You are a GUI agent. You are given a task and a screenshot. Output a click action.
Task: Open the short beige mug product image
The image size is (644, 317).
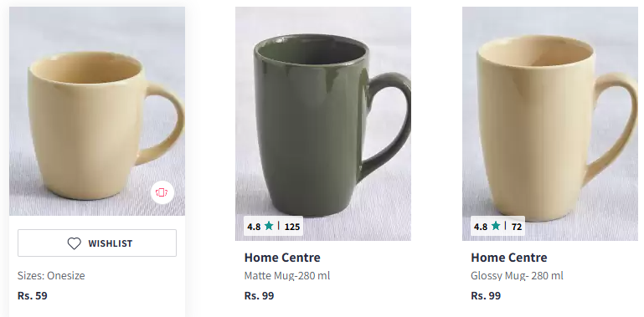[x=97, y=111]
